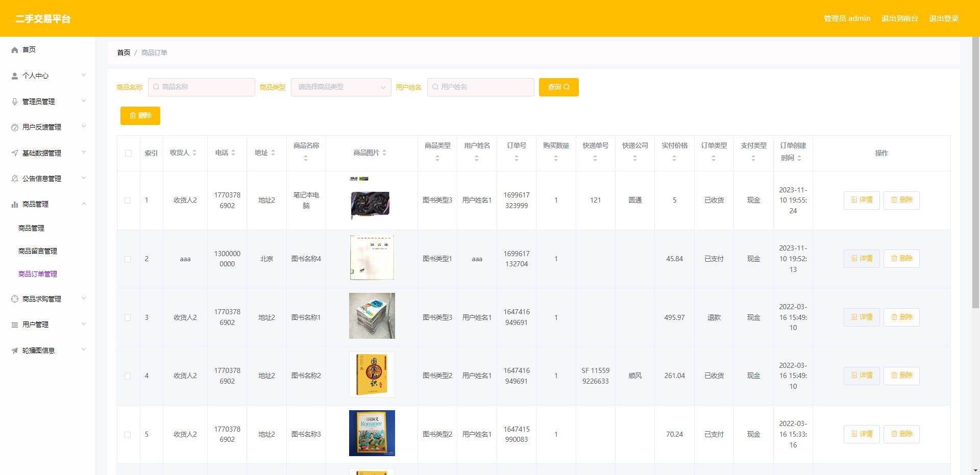980x475 pixels.
Task: Click the icon beside 用户反馈管理
Action: 15,128
